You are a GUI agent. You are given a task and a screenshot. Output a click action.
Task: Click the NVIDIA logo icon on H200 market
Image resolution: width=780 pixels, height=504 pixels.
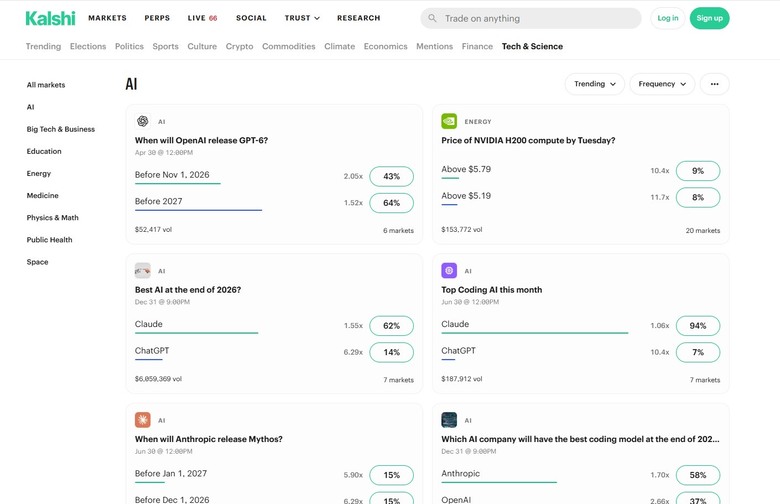click(449, 121)
